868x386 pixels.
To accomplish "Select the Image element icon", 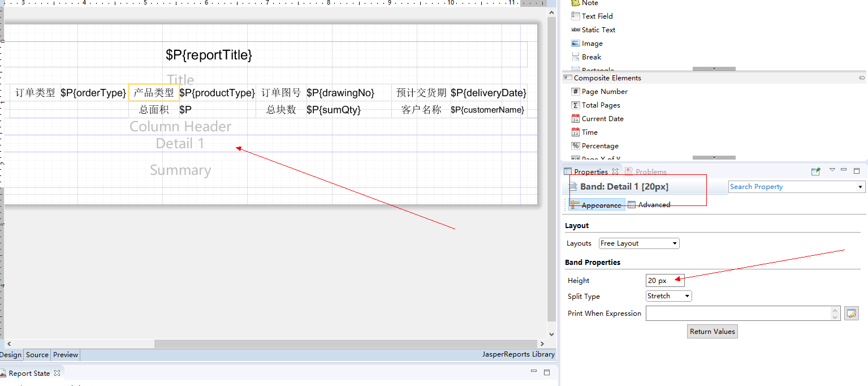I will coord(576,43).
